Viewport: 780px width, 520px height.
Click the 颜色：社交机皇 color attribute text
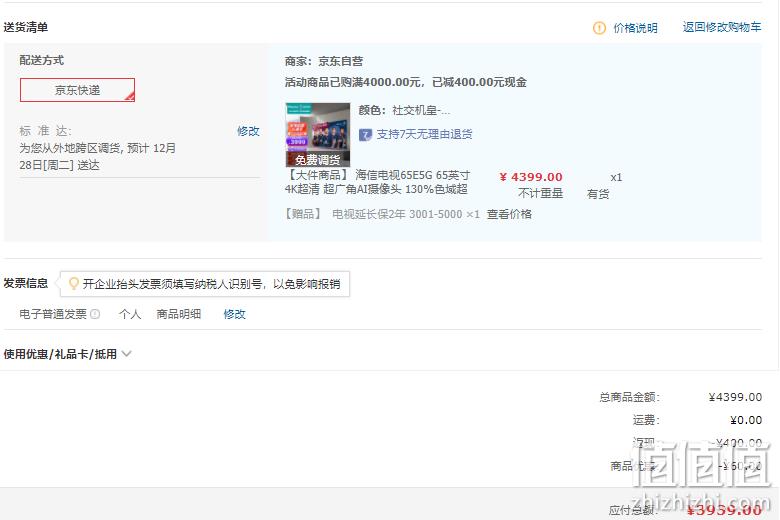tap(404, 110)
